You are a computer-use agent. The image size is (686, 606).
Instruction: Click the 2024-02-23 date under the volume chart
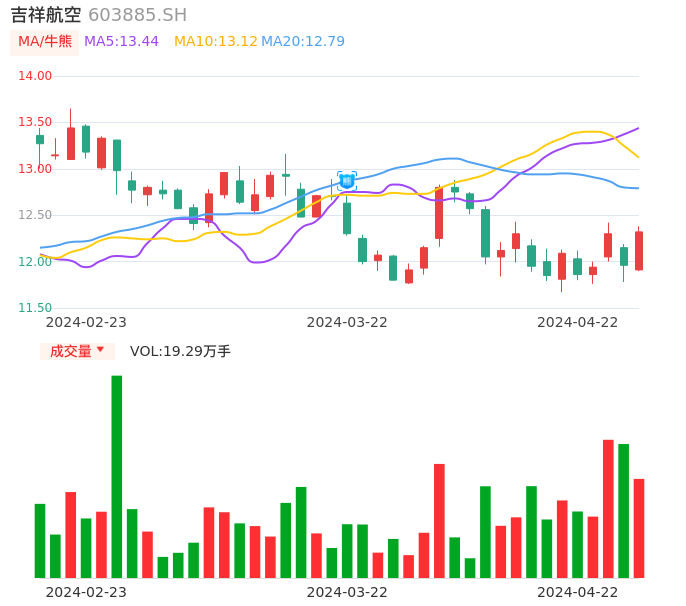86,592
